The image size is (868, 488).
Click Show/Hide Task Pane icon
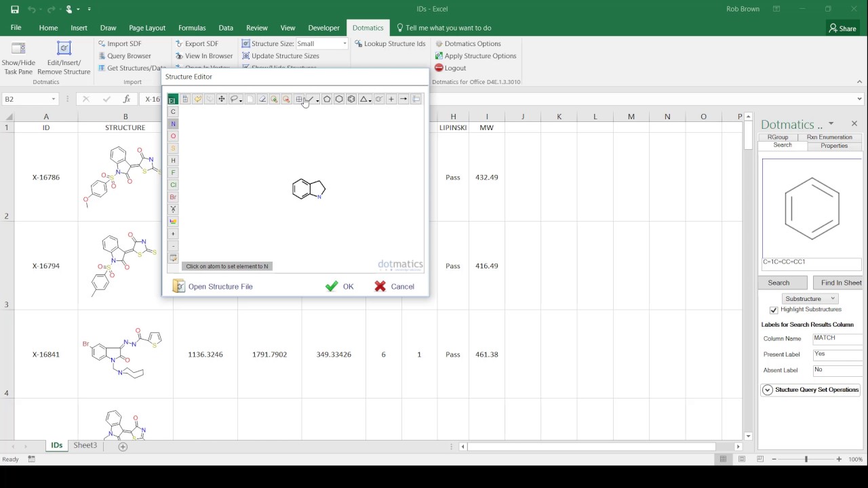pos(18,48)
